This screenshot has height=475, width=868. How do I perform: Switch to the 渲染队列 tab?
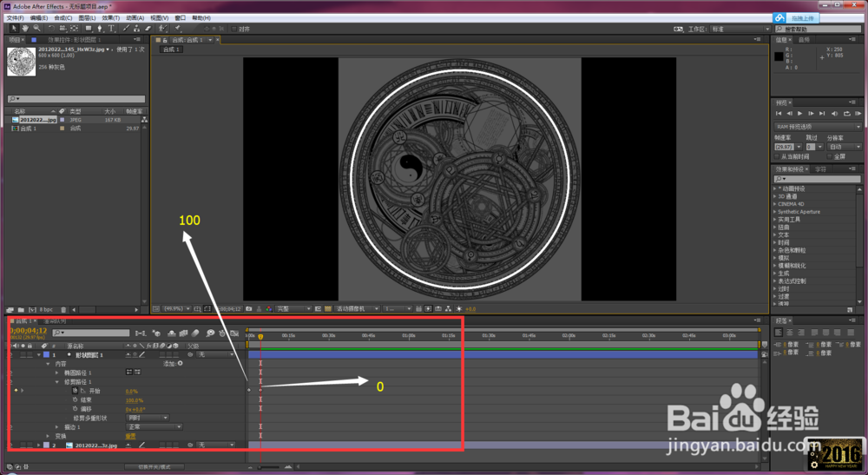(55, 321)
